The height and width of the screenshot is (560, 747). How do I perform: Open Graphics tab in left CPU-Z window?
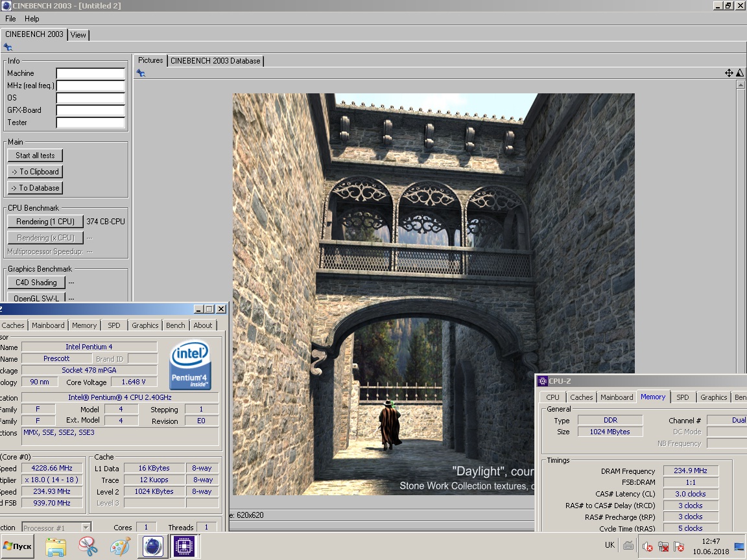click(145, 325)
